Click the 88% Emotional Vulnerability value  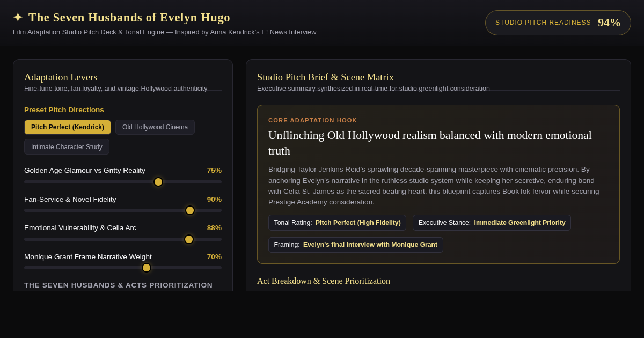pyautogui.click(x=214, y=228)
